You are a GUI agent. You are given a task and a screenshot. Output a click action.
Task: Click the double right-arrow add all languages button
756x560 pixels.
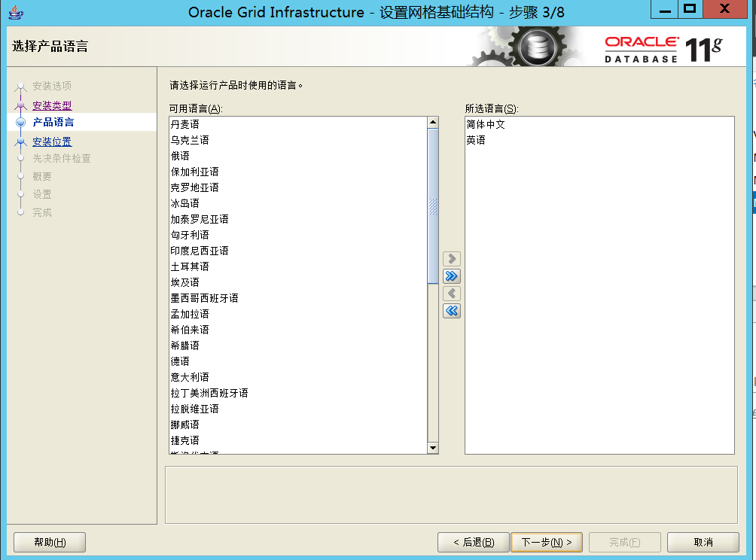click(451, 276)
